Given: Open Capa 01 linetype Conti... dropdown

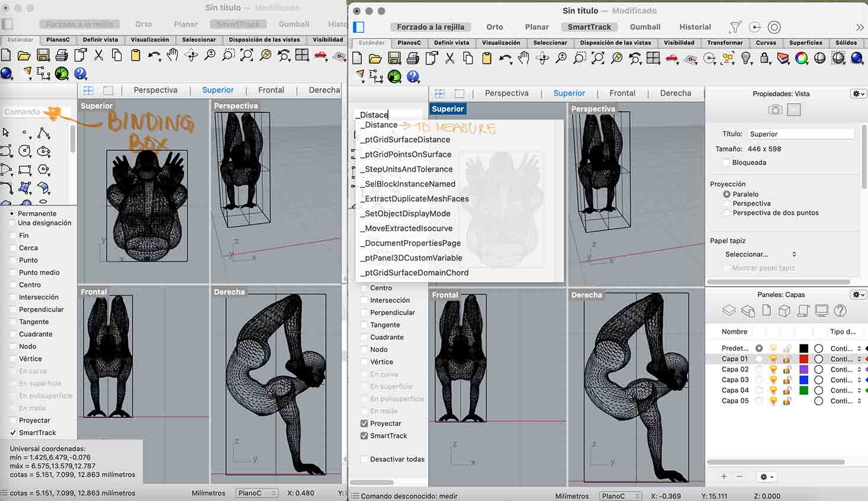Looking at the screenshot, I should [846, 359].
